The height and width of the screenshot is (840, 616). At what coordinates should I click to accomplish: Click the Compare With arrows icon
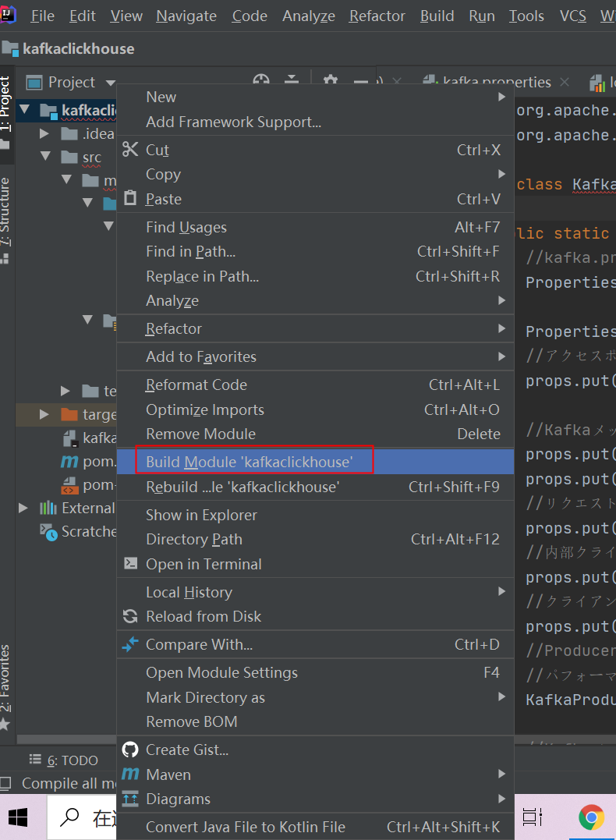130,644
